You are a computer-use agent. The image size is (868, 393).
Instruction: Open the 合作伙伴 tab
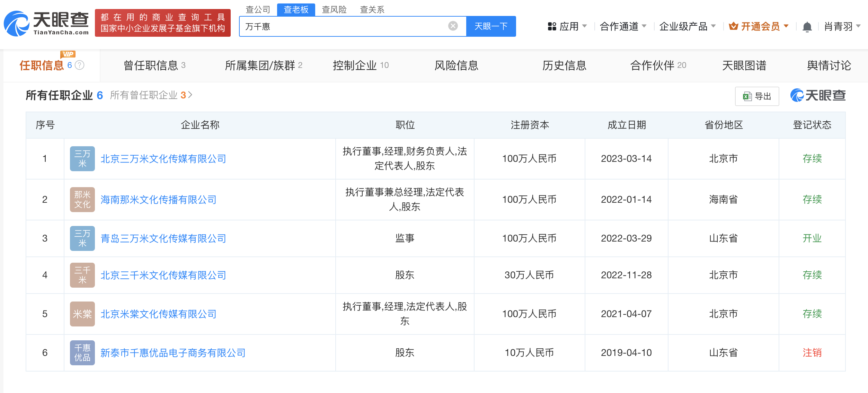658,65
